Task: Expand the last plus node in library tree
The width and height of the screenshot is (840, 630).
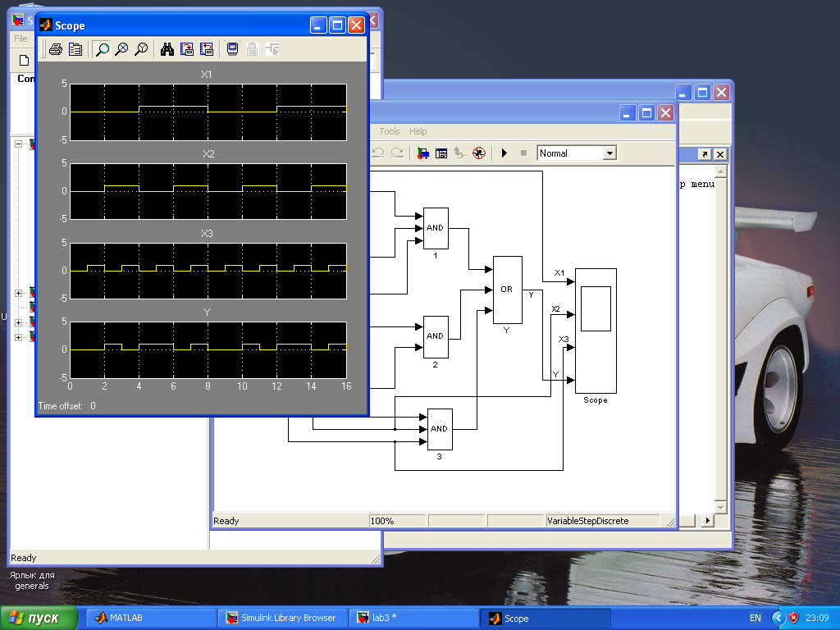Action: pyautogui.click(x=18, y=337)
